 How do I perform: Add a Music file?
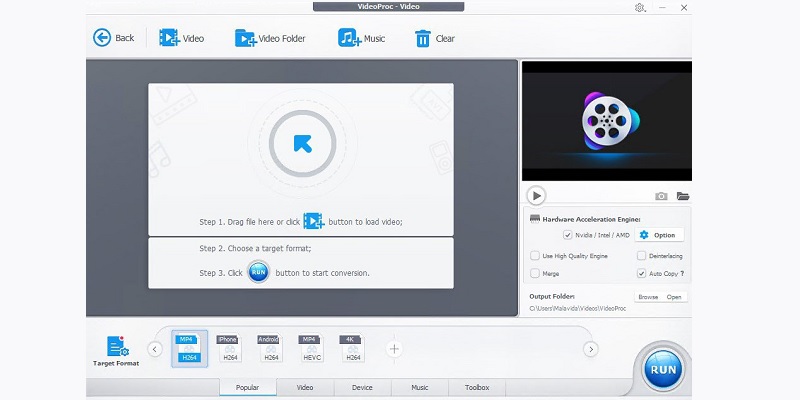point(361,38)
